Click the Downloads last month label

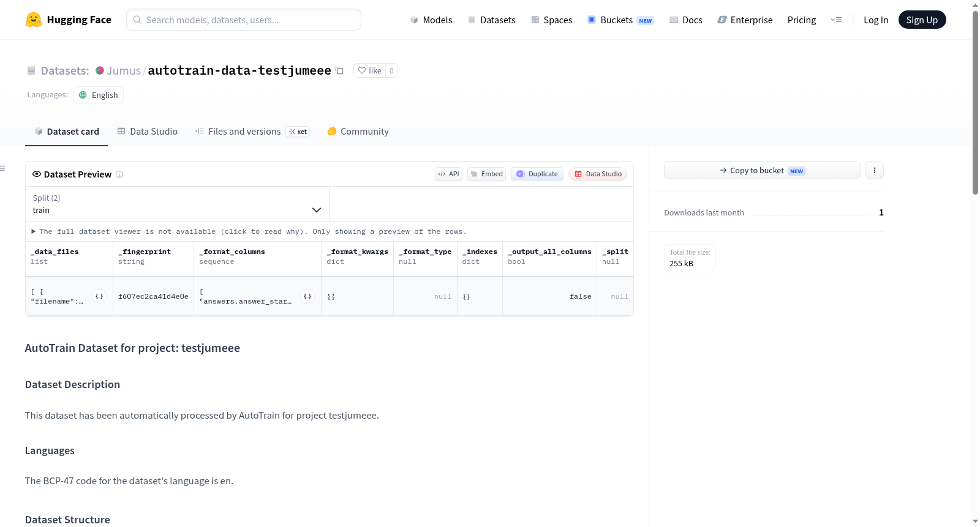pyautogui.click(x=704, y=212)
